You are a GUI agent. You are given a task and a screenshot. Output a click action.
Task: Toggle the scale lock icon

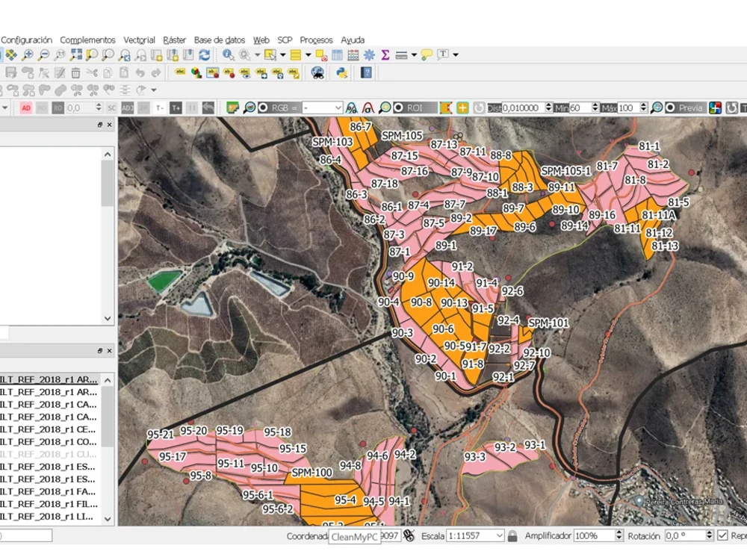pos(512,535)
